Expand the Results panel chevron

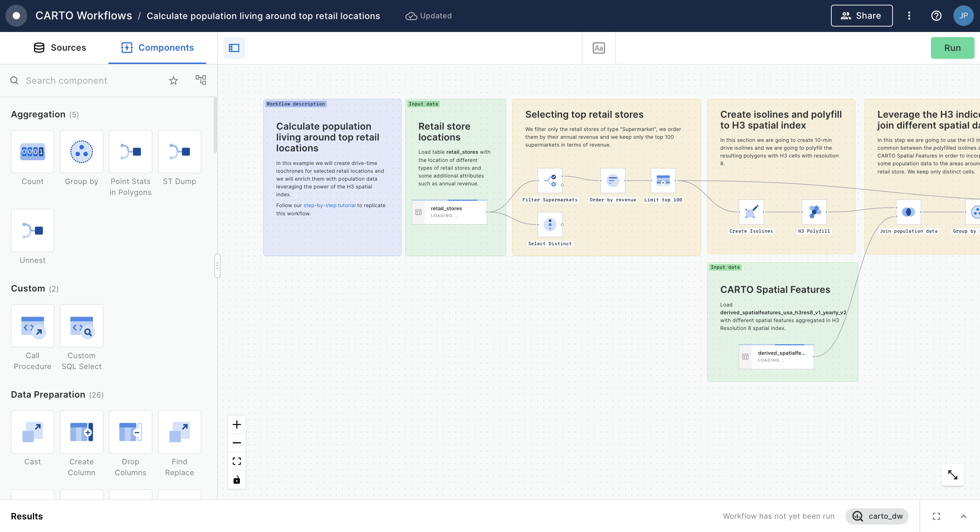(963, 516)
